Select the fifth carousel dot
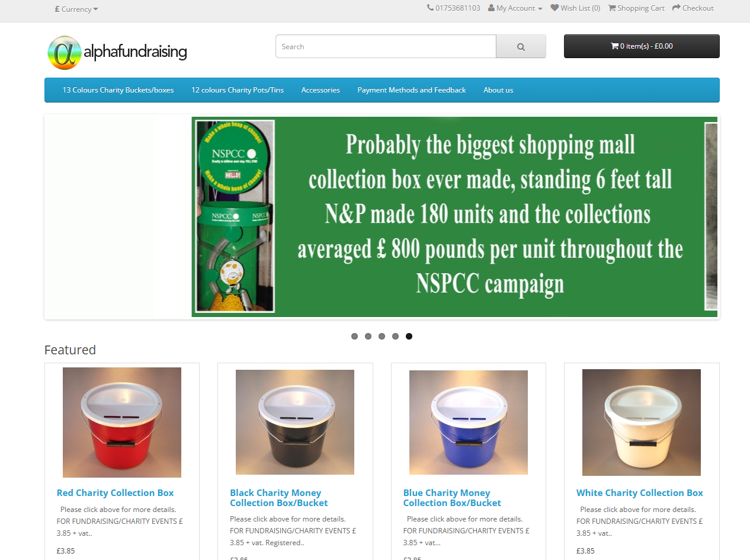This screenshot has height=560, width=750. 409,336
